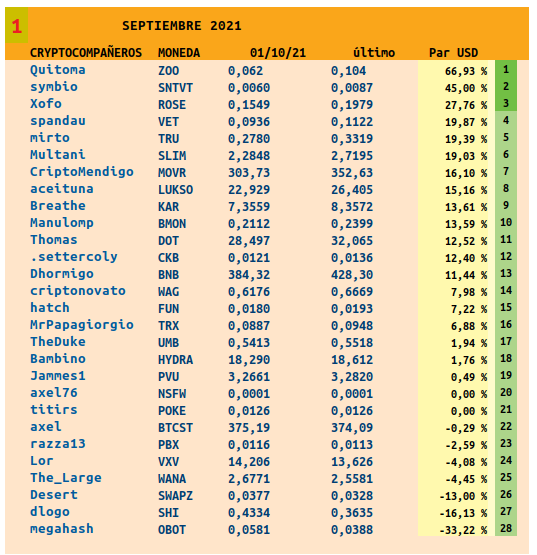
Task: Click the SEPTIEMBRE 2021 title
Action: point(182,26)
